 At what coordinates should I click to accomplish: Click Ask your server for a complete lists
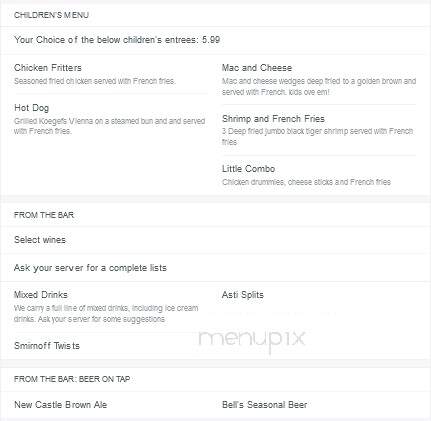(x=90, y=268)
